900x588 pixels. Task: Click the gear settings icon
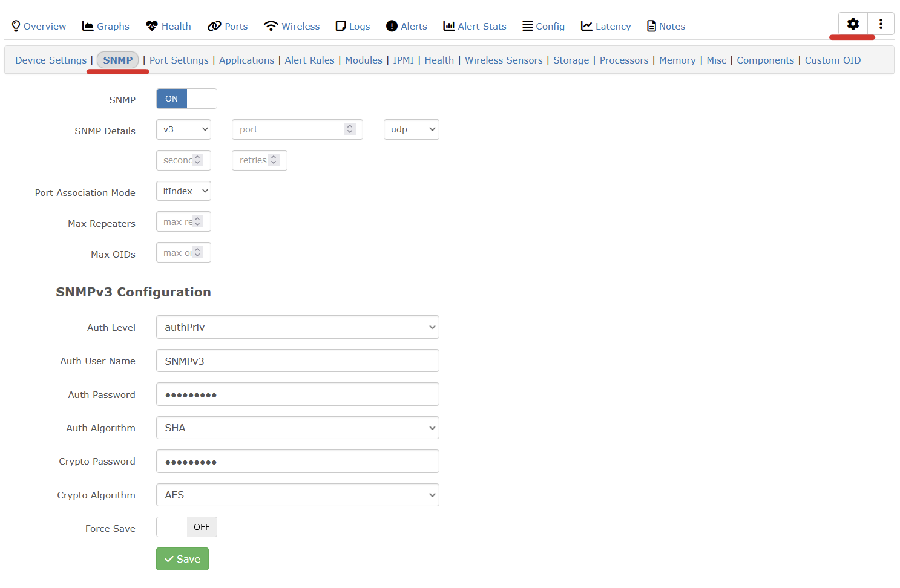[853, 24]
